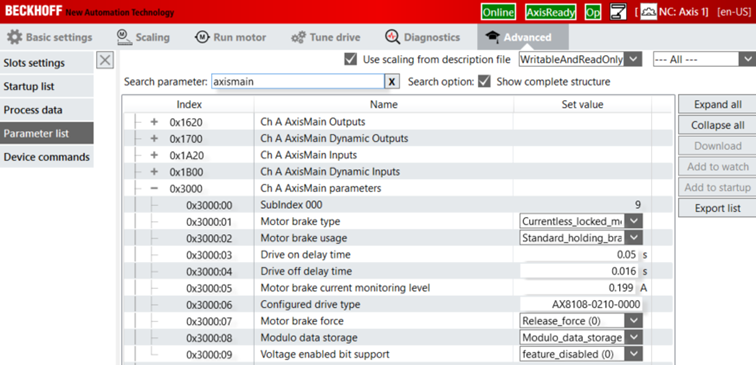Open the Basic settings tab
756x365 pixels.
click(49, 37)
